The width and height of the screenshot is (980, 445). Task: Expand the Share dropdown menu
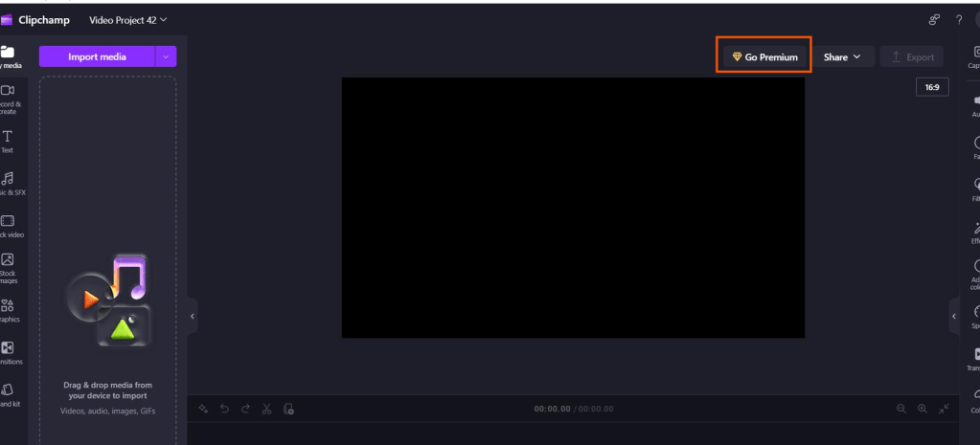tap(842, 57)
